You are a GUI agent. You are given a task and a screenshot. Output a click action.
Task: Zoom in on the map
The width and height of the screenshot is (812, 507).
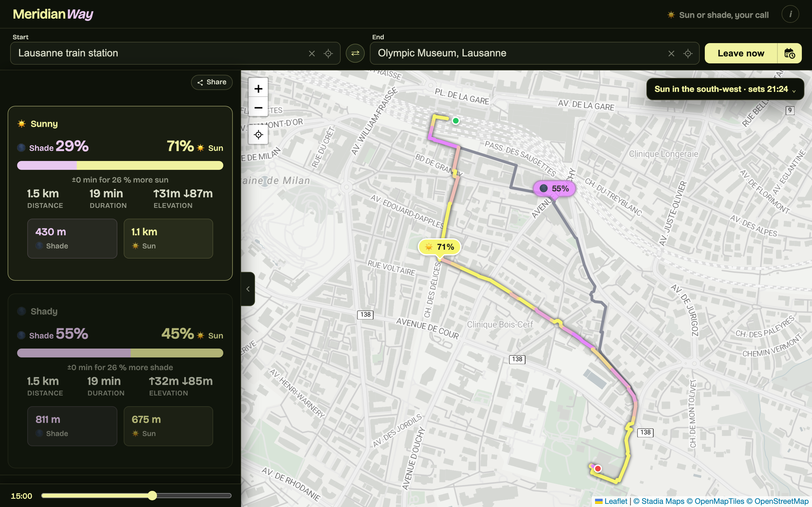(x=258, y=88)
